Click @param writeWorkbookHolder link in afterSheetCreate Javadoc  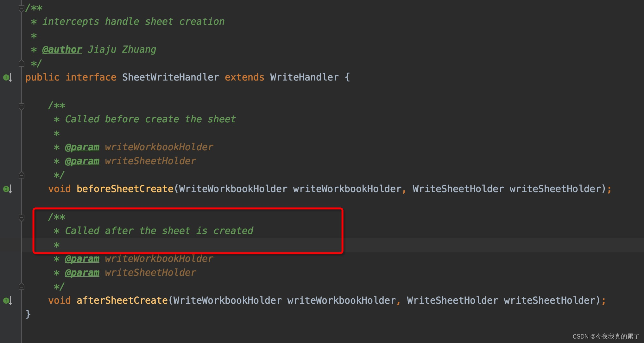(82, 258)
